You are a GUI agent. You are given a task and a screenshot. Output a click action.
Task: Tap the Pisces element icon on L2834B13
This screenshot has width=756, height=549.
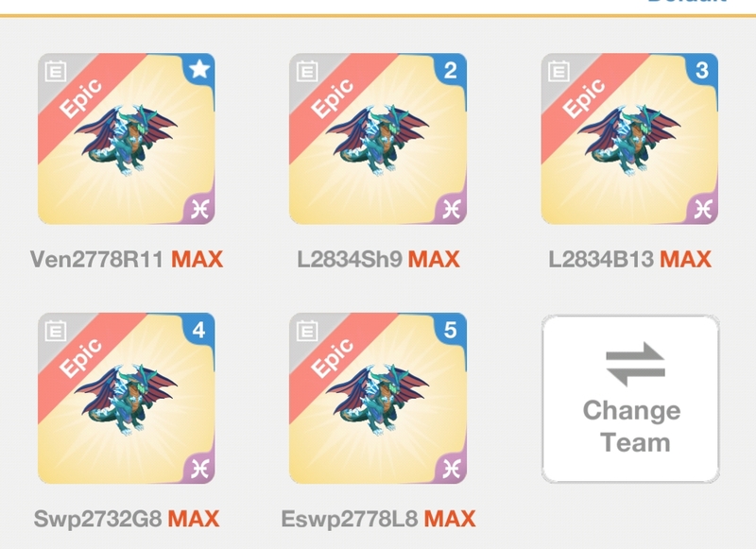(703, 209)
